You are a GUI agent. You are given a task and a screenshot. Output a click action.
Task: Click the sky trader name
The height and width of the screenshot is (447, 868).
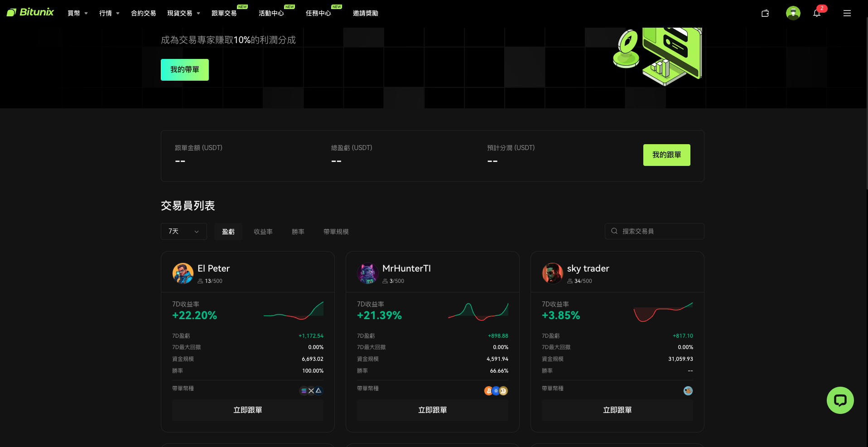pos(588,268)
